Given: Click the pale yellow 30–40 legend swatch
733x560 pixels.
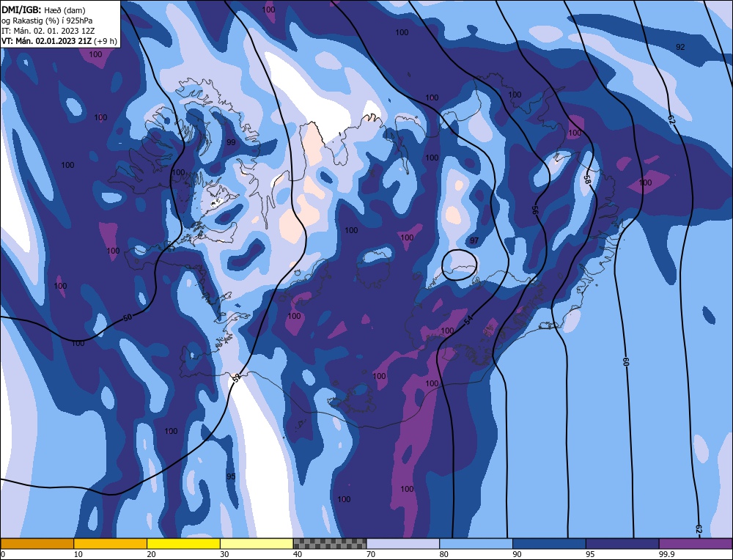Looking at the screenshot, I should (257, 543).
